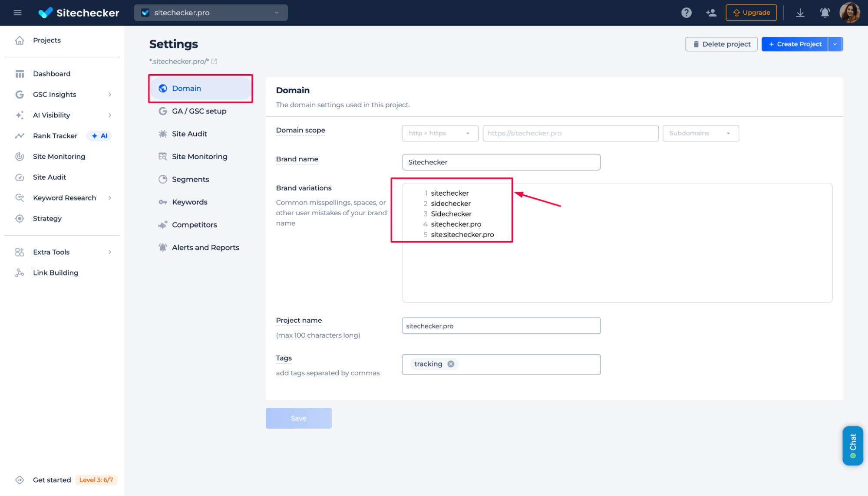Go to Rank Tracker in sidebar
Viewport: 868px width, 496px height.
click(x=55, y=136)
